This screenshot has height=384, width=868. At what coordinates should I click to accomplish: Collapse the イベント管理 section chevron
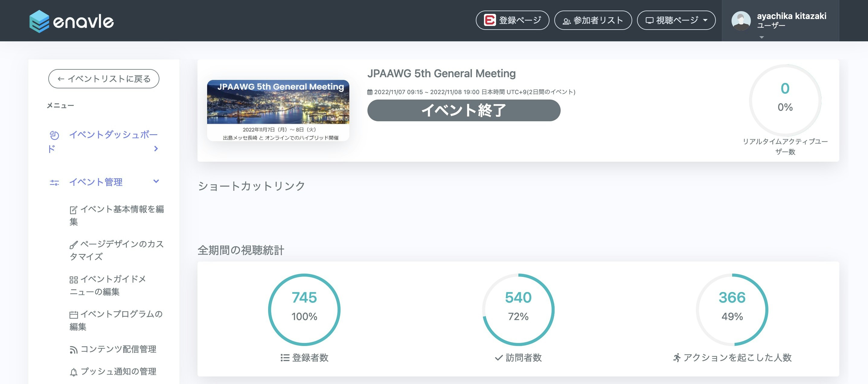(x=156, y=181)
